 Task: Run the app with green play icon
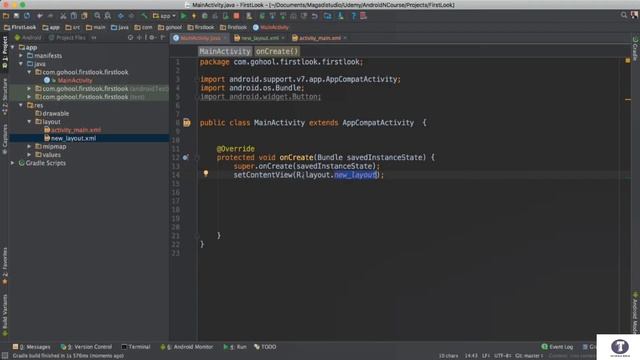coord(183,16)
